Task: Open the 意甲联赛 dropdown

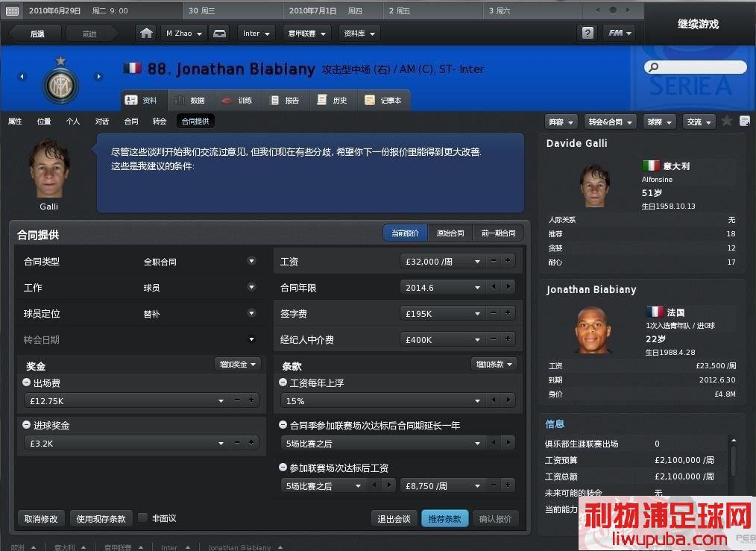Action: pos(307,34)
